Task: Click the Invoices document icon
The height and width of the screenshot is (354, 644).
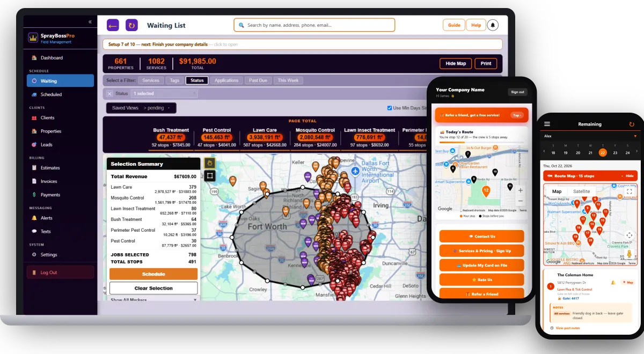Action: coord(34,181)
